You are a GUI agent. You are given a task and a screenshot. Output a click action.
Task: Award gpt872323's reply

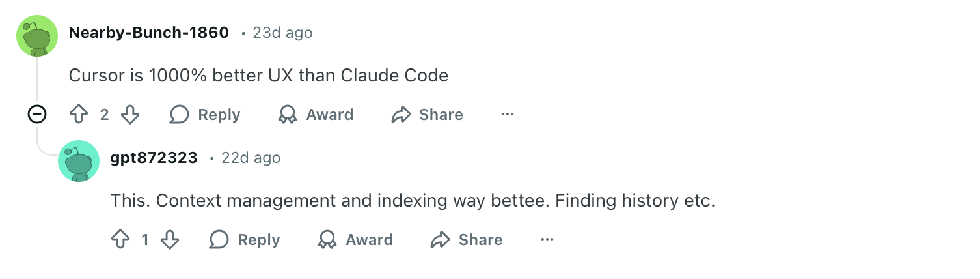point(355,240)
